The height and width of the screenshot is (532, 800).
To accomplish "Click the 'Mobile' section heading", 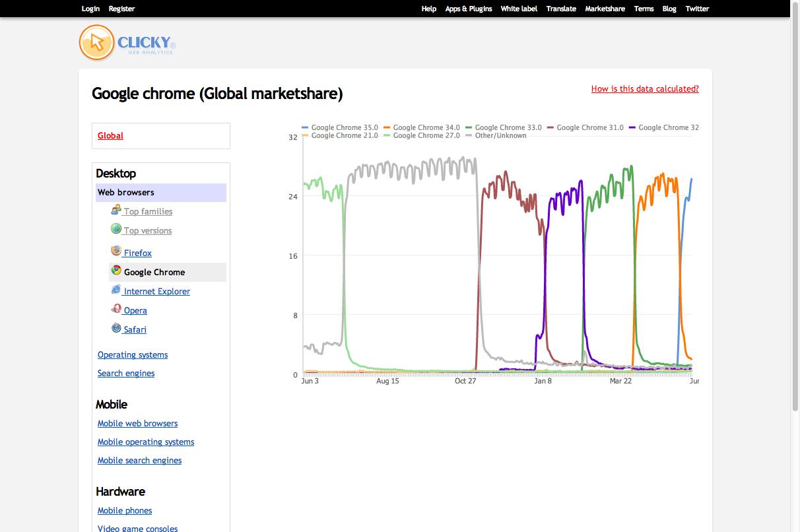I will point(112,405).
